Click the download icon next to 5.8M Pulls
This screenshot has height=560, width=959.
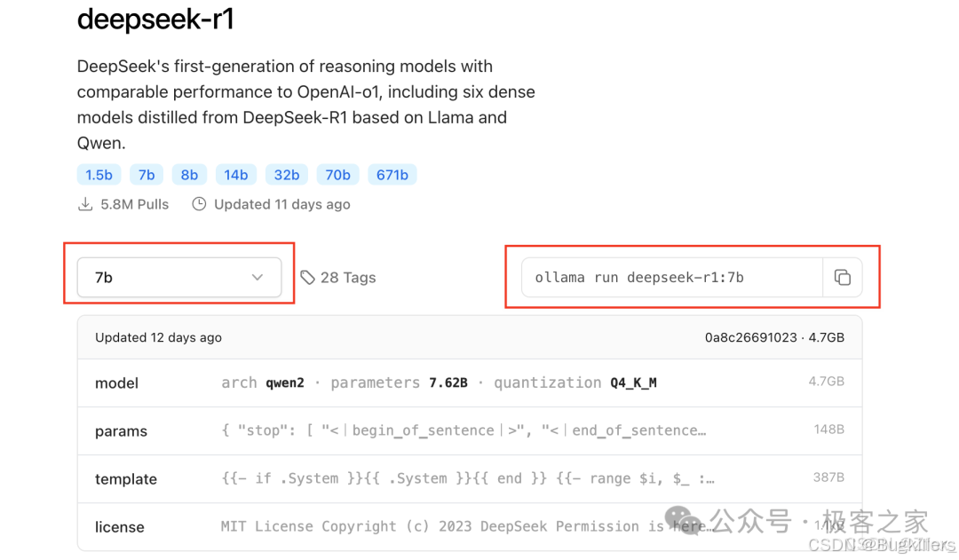pos(85,204)
